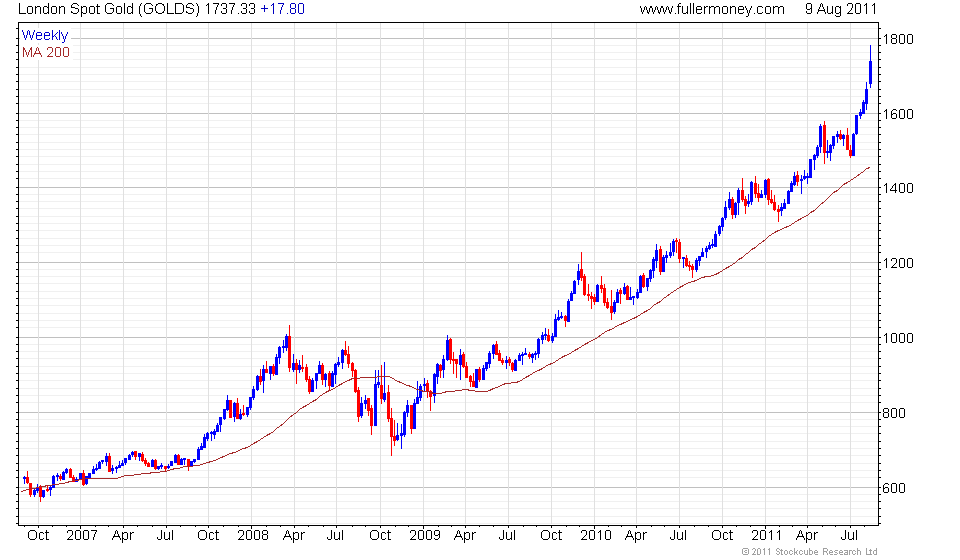Select the 'MA 200' legend label
Viewport: 960px width, 560px height.
coord(46,53)
